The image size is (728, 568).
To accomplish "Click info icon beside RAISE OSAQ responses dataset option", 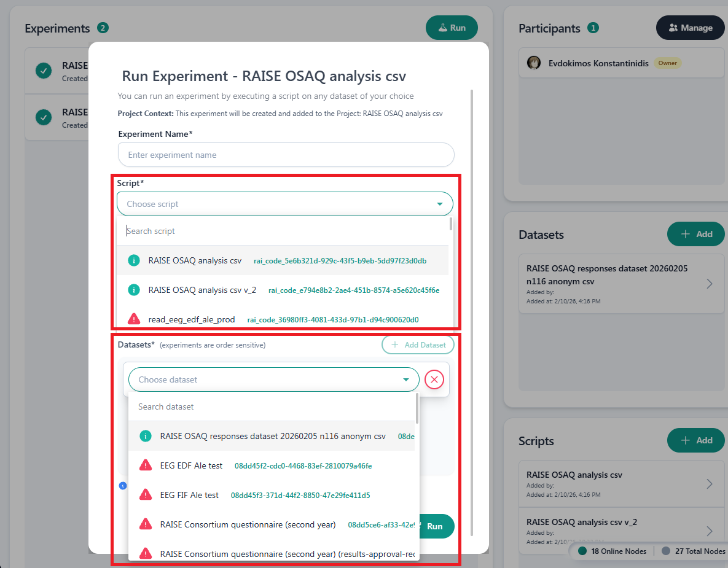I will pos(145,436).
